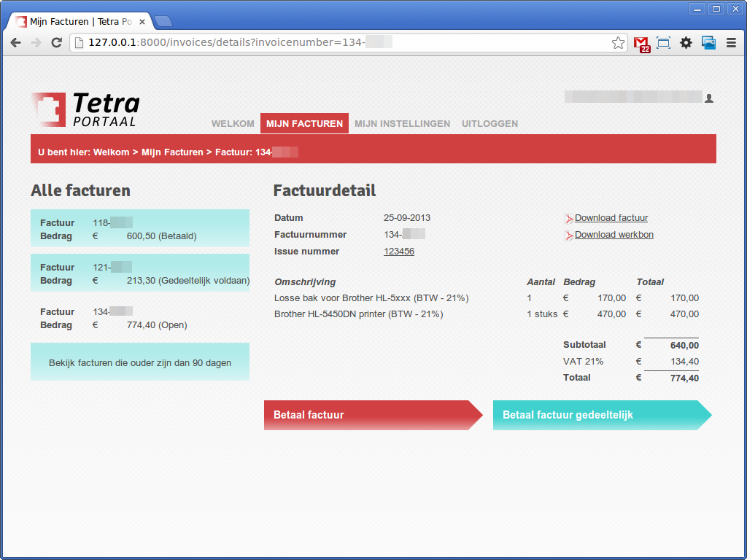Open the Gmail extension icon

pyautogui.click(x=641, y=44)
